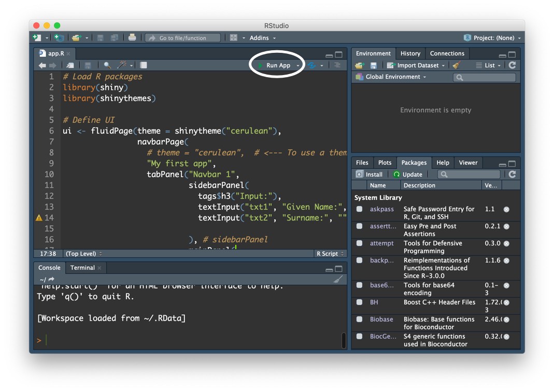Open the Connections tab
Image resolution: width=554 pixels, height=392 pixels.
coord(447,53)
